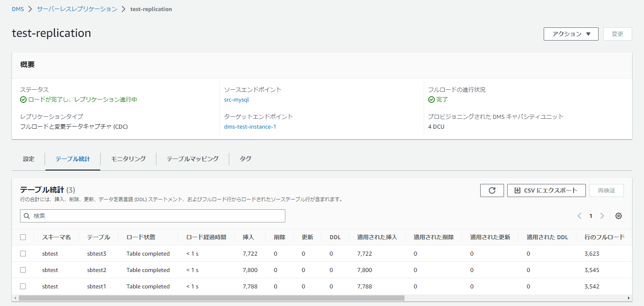Tick the sbtest1 row checkbox
Viewport: 644px width, 306px height.
click(x=23, y=286)
